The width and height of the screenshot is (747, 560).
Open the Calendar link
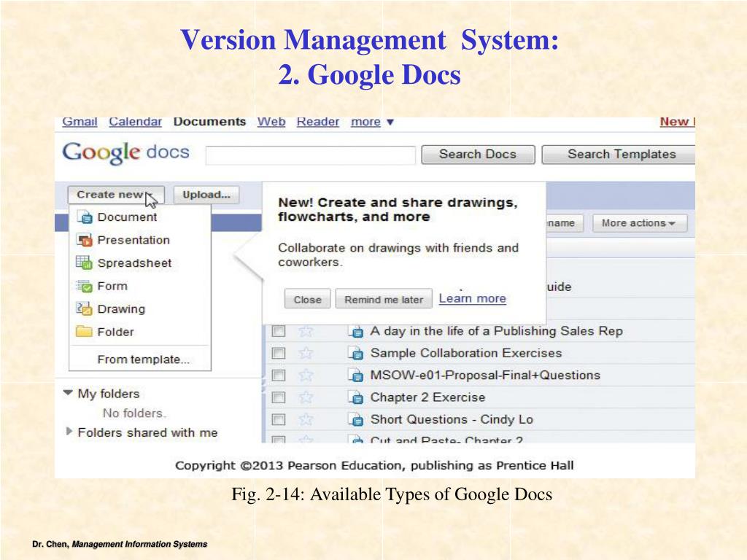[x=135, y=122]
